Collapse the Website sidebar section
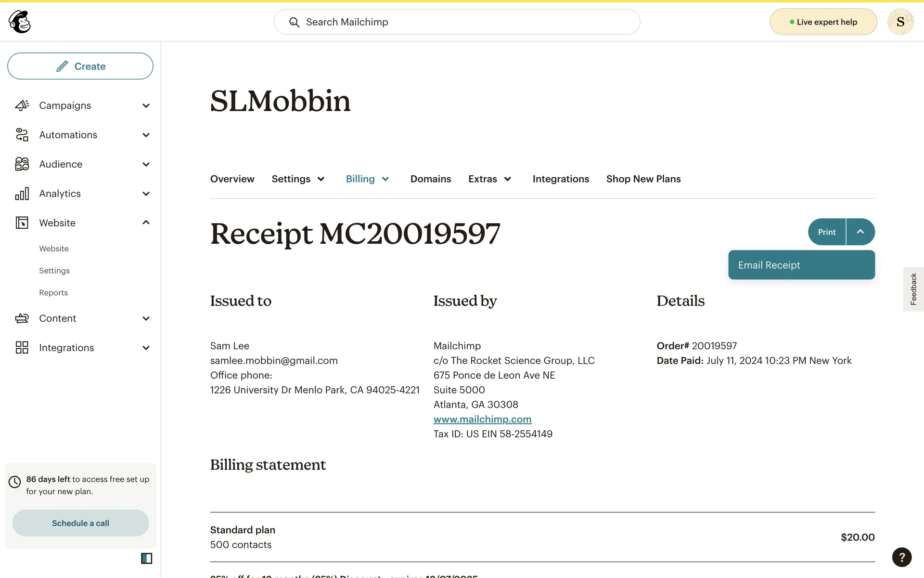This screenshot has width=924, height=578. pyautogui.click(x=146, y=223)
